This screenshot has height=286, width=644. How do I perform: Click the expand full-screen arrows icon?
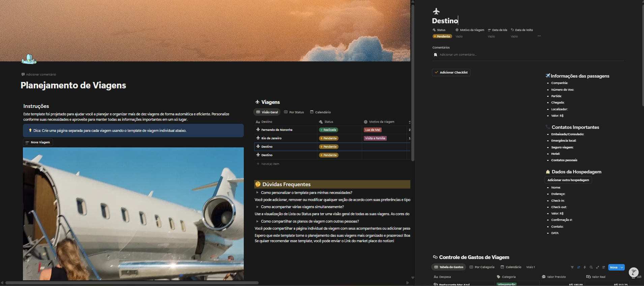pos(597,267)
